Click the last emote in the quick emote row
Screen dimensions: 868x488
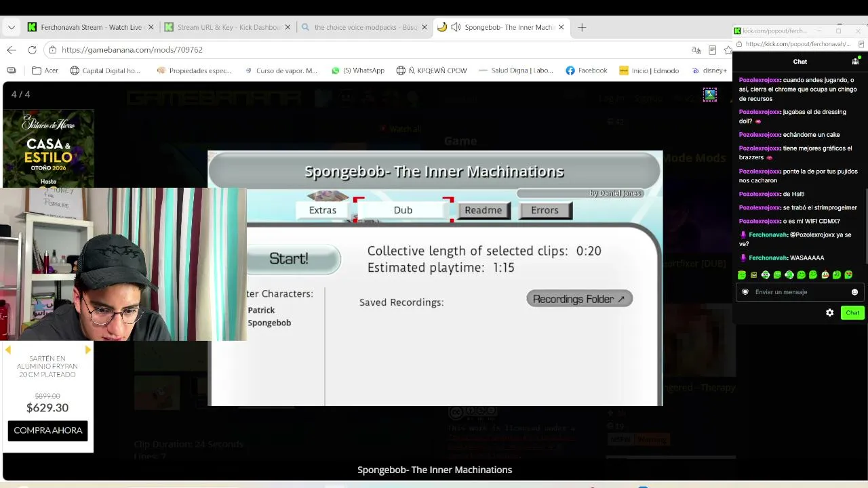tap(848, 275)
